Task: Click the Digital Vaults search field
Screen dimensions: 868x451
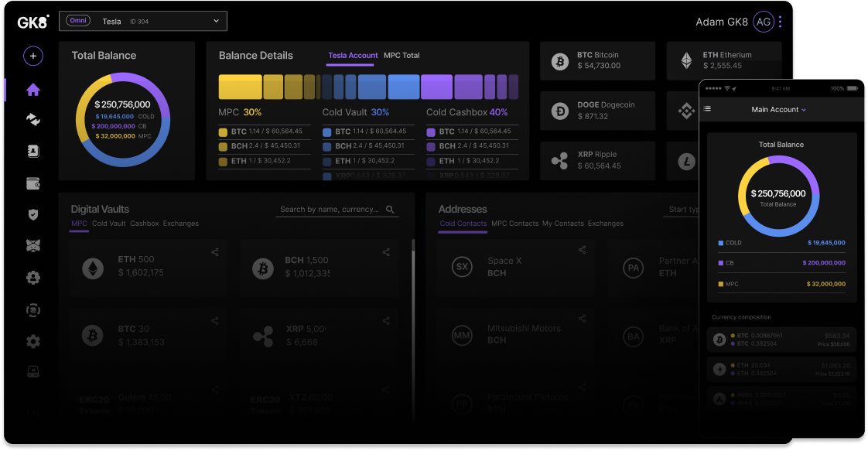Action: coord(337,209)
